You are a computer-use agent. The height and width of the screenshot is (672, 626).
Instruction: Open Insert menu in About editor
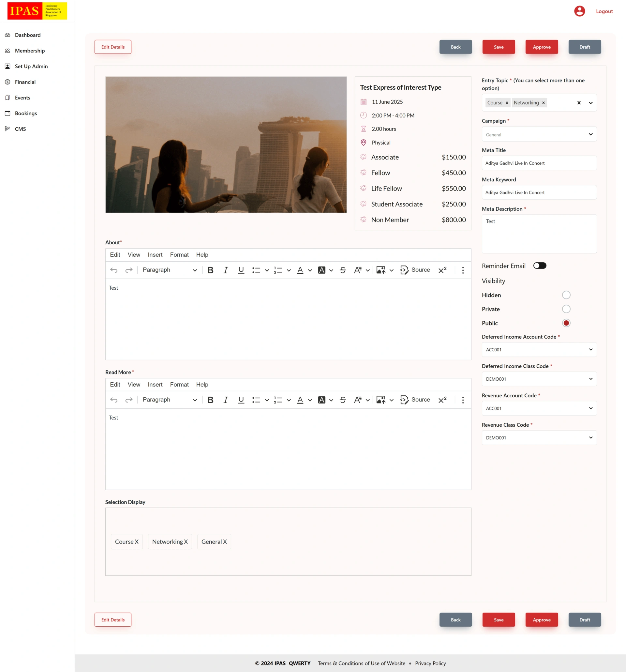coord(155,254)
